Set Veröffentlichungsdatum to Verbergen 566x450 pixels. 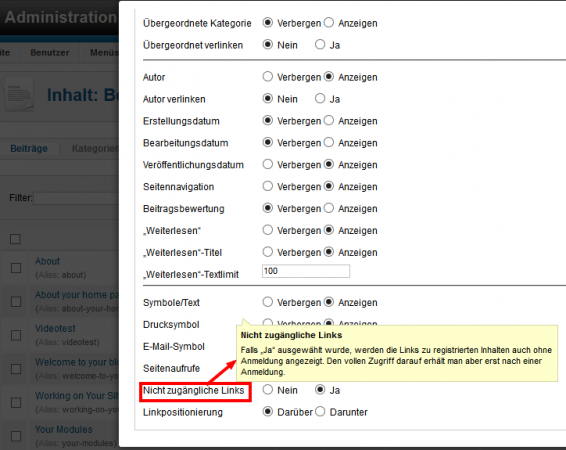coord(267,165)
